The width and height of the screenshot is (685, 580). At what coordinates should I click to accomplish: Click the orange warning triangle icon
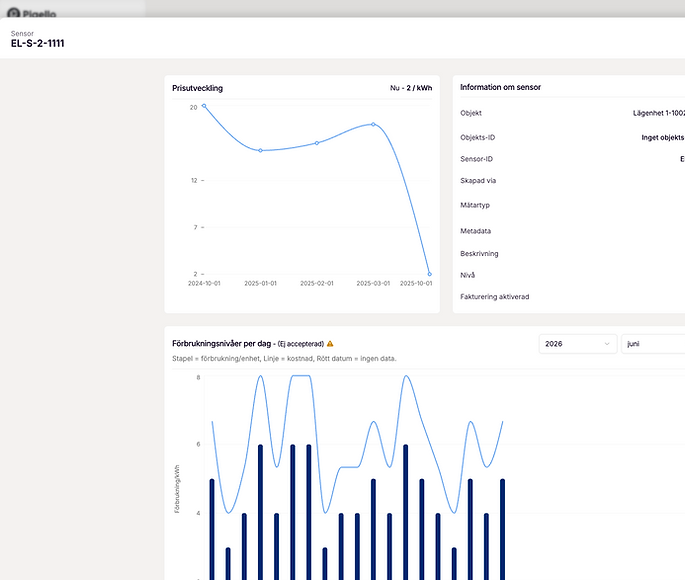[x=330, y=344]
